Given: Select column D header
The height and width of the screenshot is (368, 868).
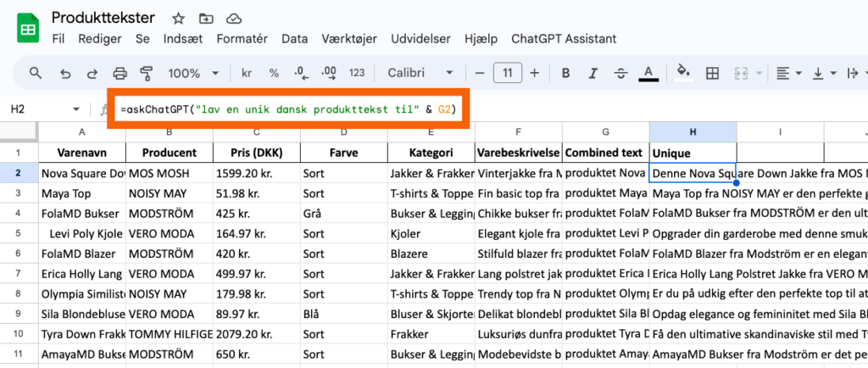Looking at the screenshot, I should (x=344, y=132).
